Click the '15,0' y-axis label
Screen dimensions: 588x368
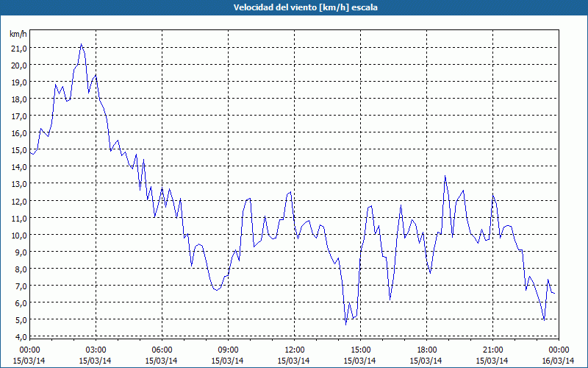[x=19, y=150]
